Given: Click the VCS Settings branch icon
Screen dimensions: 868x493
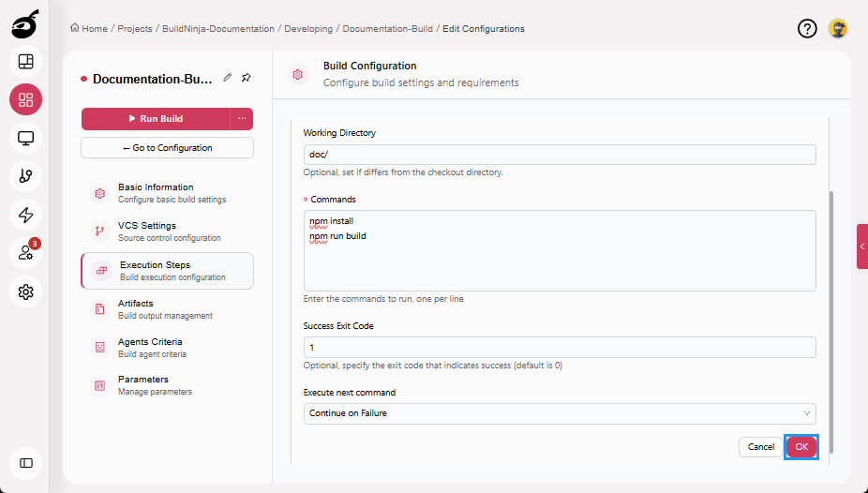Looking at the screenshot, I should click(x=100, y=232).
